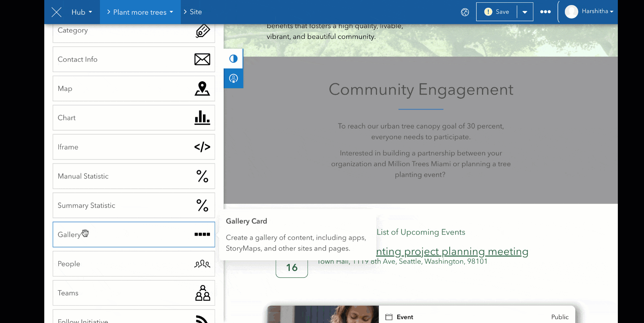Expand the Plant more trees dropdown
Viewport: 644px width, 323px height.
tap(140, 12)
